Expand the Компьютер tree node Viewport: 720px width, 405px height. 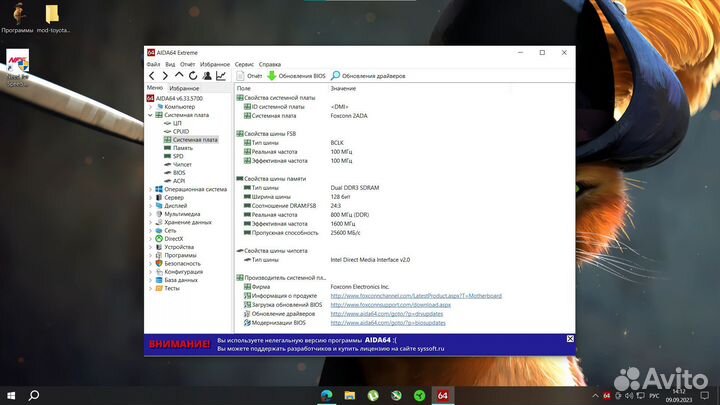click(x=150, y=107)
